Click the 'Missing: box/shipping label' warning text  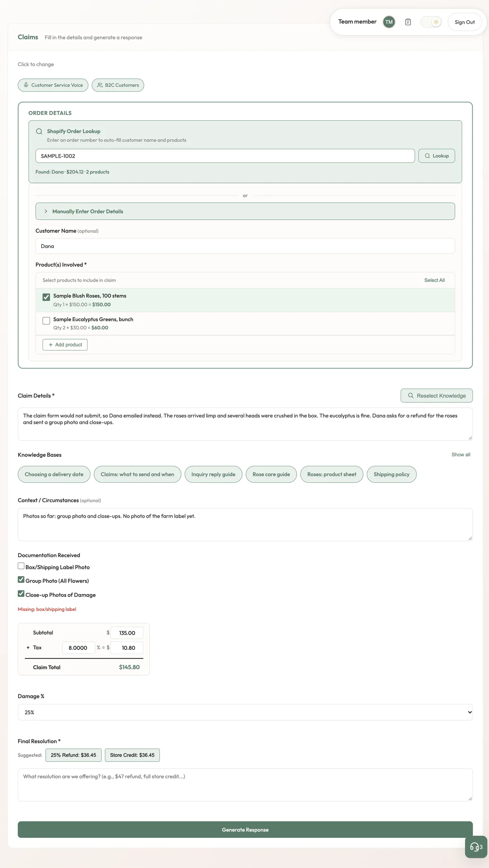click(47, 609)
